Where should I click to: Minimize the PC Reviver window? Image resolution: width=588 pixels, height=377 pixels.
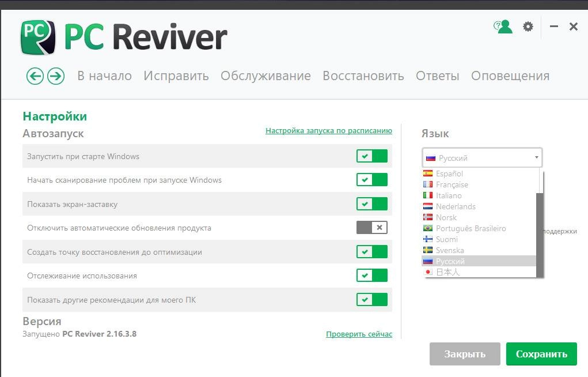pyautogui.click(x=554, y=27)
